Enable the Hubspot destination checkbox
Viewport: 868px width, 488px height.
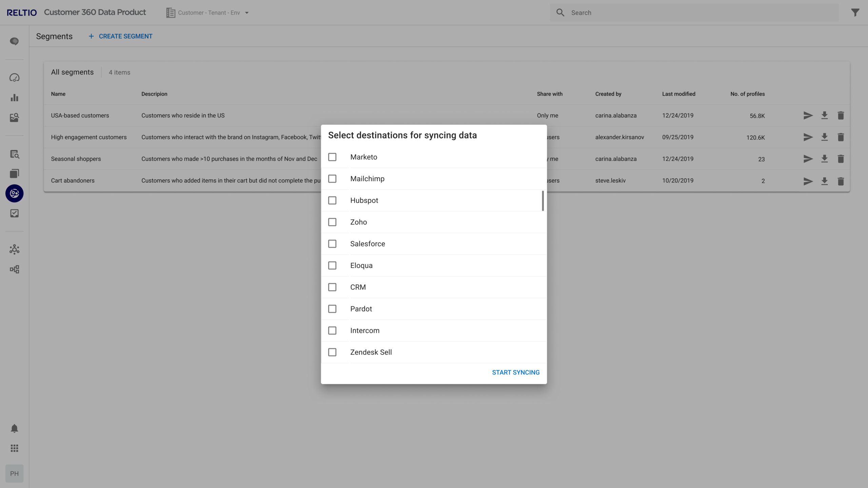(x=332, y=200)
